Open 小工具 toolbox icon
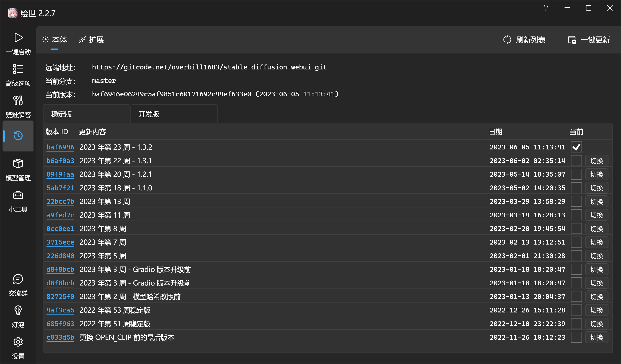Screen dimensions: 621x364 pos(18,195)
